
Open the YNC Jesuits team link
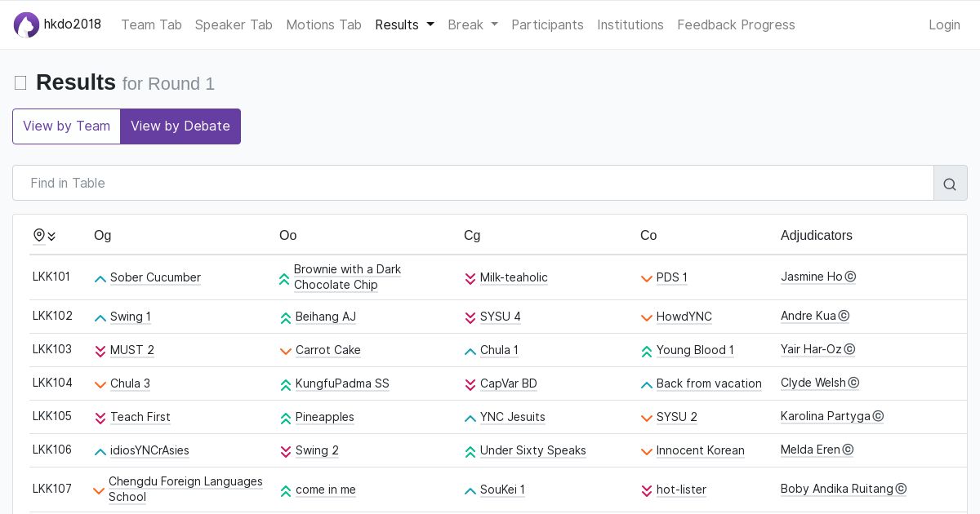coord(513,417)
